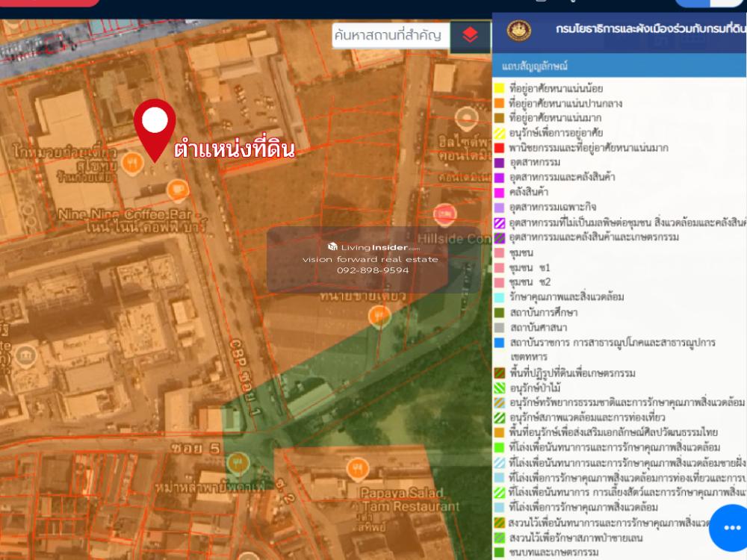This screenshot has height=560, width=747.
Task: Click the blue toggle at top-right
Action: pyautogui.click(x=708, y=2)
